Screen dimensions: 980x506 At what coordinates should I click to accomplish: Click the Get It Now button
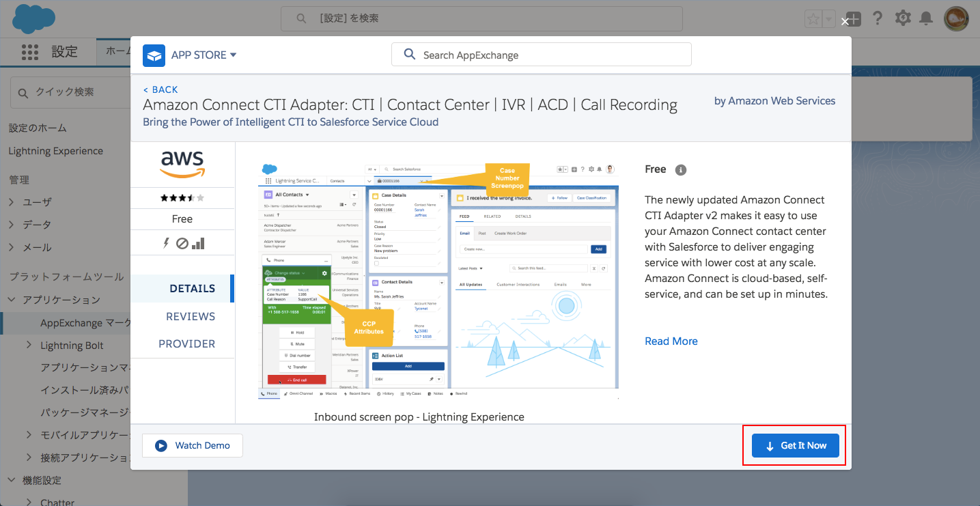click(794, 445)
